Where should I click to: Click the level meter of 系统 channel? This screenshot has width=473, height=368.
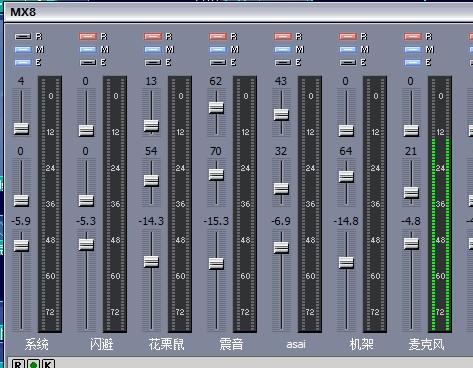click(x=50, y=204)
